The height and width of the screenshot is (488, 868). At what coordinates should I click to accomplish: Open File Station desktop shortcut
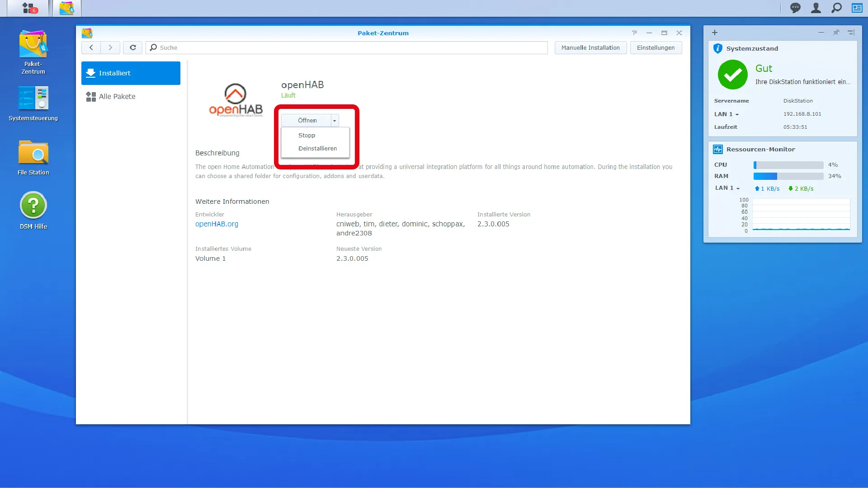[x=33, y=158]
